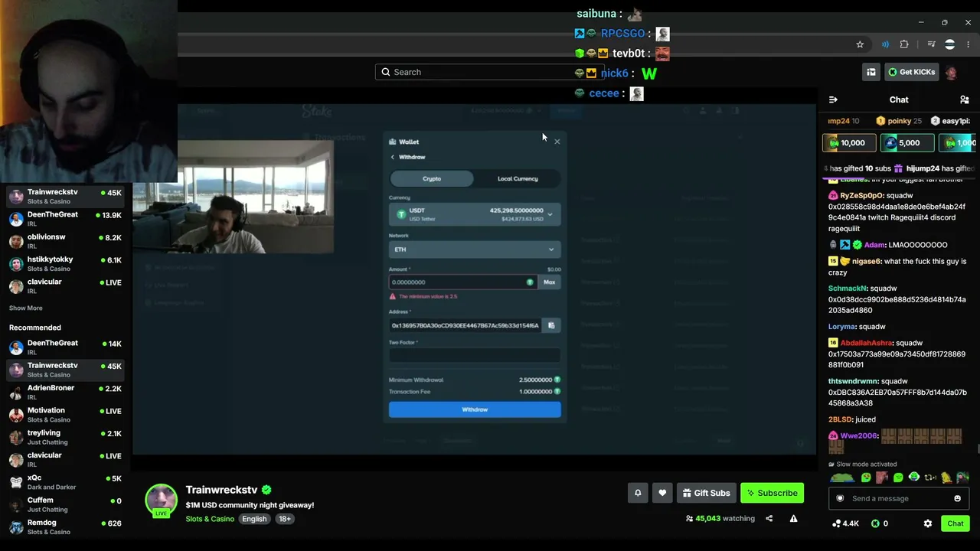Open Cuffem's channel in sidebar

point(65,504)
